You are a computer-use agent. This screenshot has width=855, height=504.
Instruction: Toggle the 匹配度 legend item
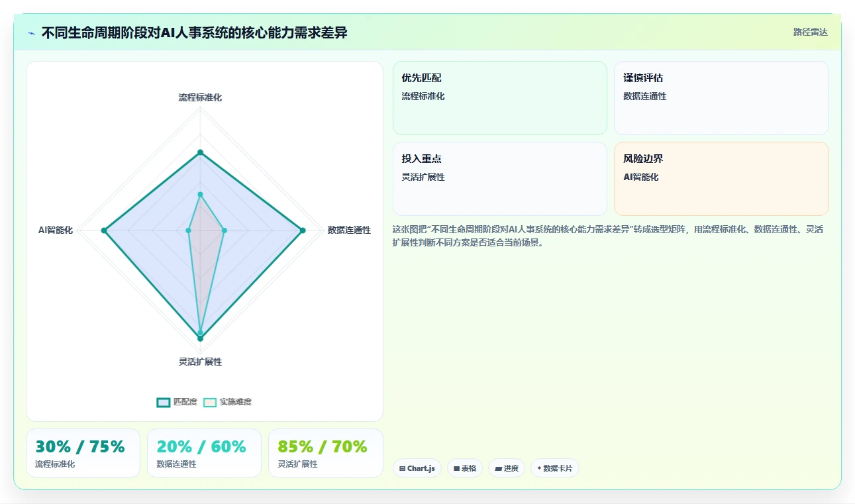click(177, 402)
